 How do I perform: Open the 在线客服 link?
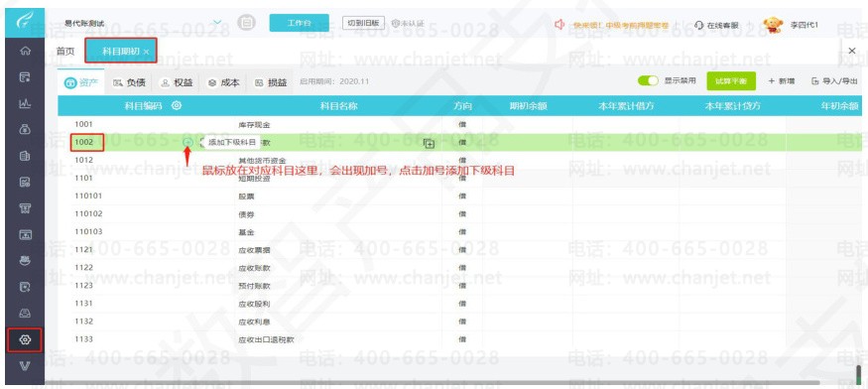tap(722, 25)
